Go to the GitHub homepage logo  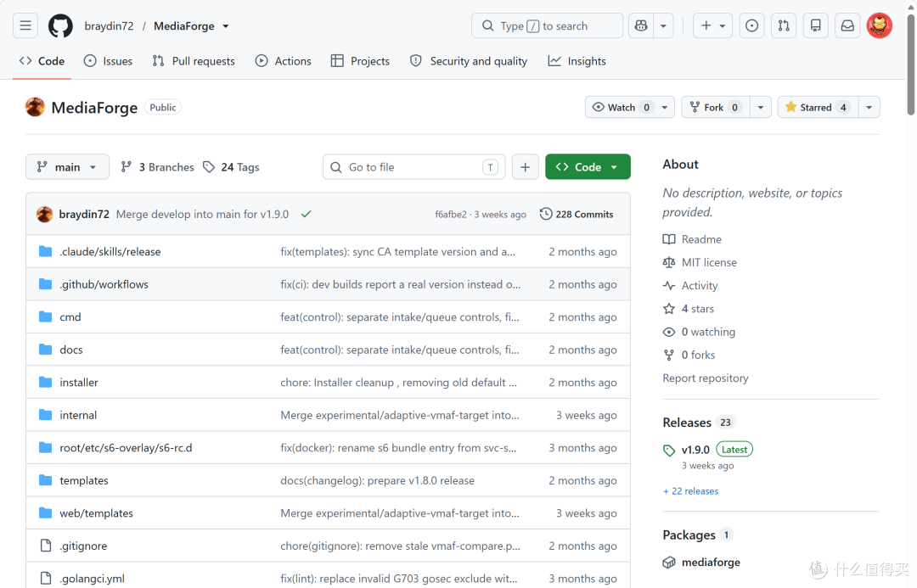(60, 25)
